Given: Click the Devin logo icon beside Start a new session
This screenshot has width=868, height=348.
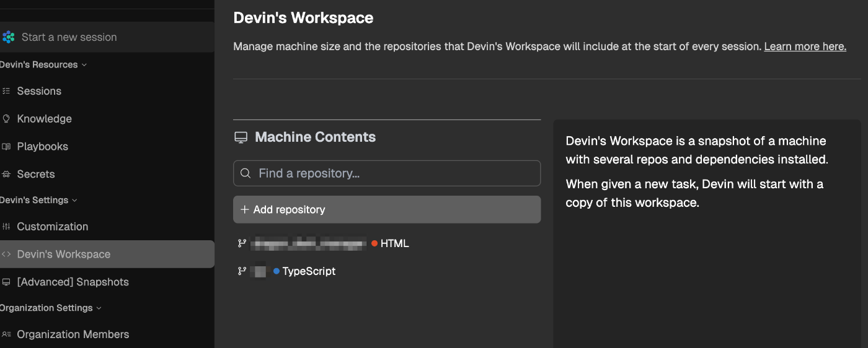Looking at the screenshot, I should coord(9,37).
